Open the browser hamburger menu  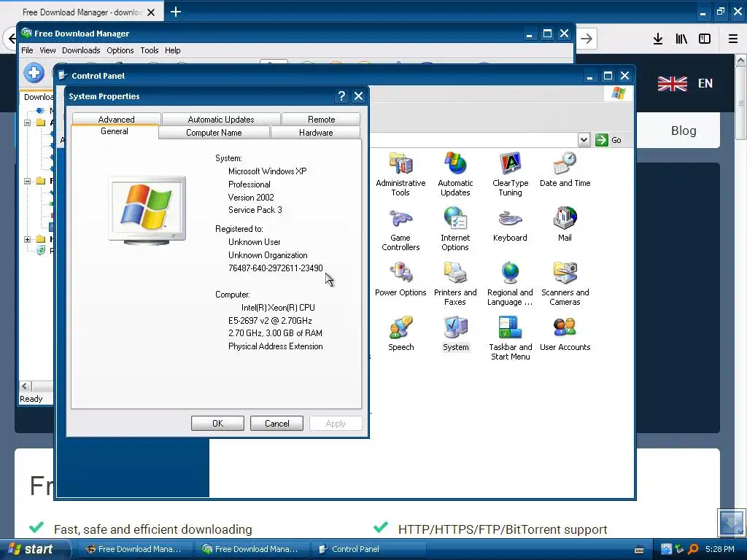(x=732, y=39)
